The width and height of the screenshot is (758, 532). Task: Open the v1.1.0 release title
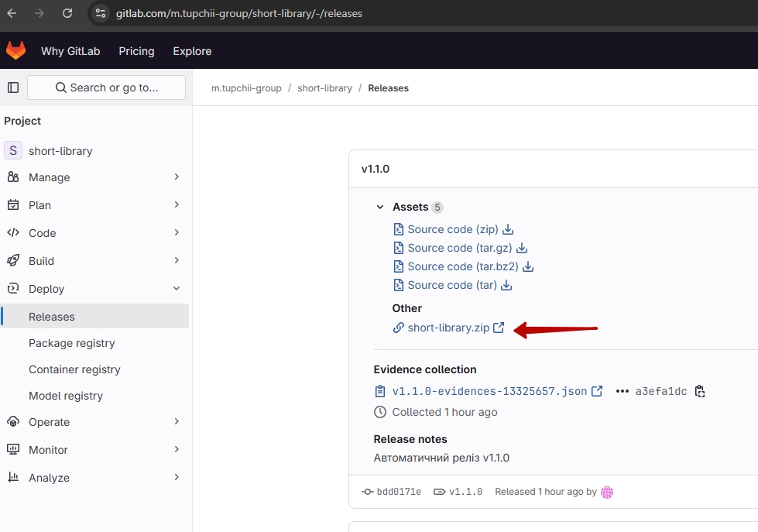click(x=376, y=169)
